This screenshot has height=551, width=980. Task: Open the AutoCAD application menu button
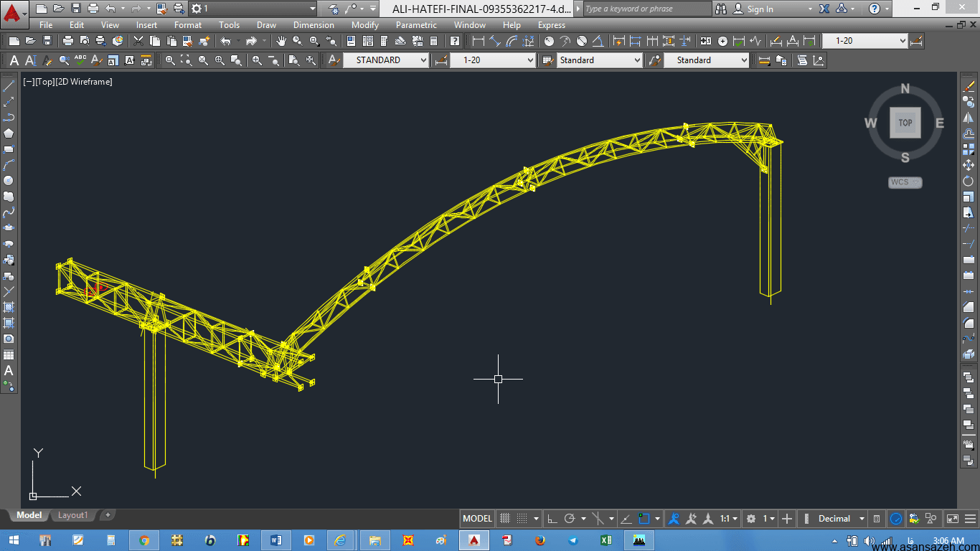[x=15, y=13]
